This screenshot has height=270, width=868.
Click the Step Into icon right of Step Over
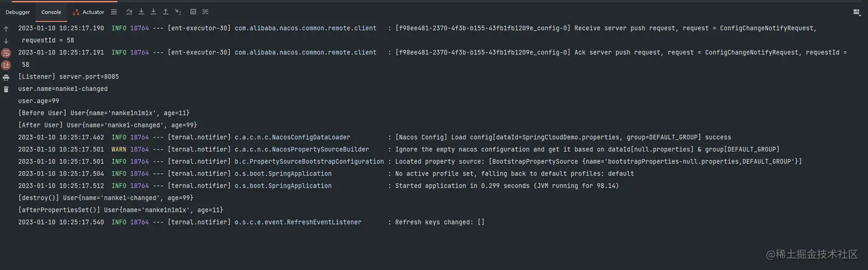(x=141, y=12)
